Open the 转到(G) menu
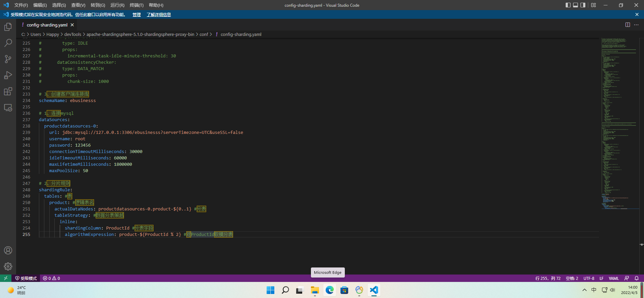The width and height of the screenshot is (644, 298). click(x=98, y=5)
